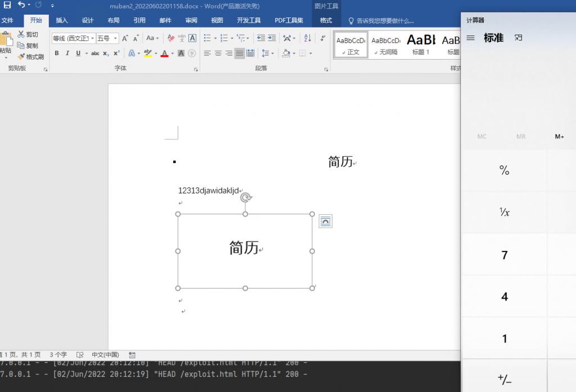This screenshot has width=576, height=392.
Task: Click the character shading icon
Action: (181, 53)
